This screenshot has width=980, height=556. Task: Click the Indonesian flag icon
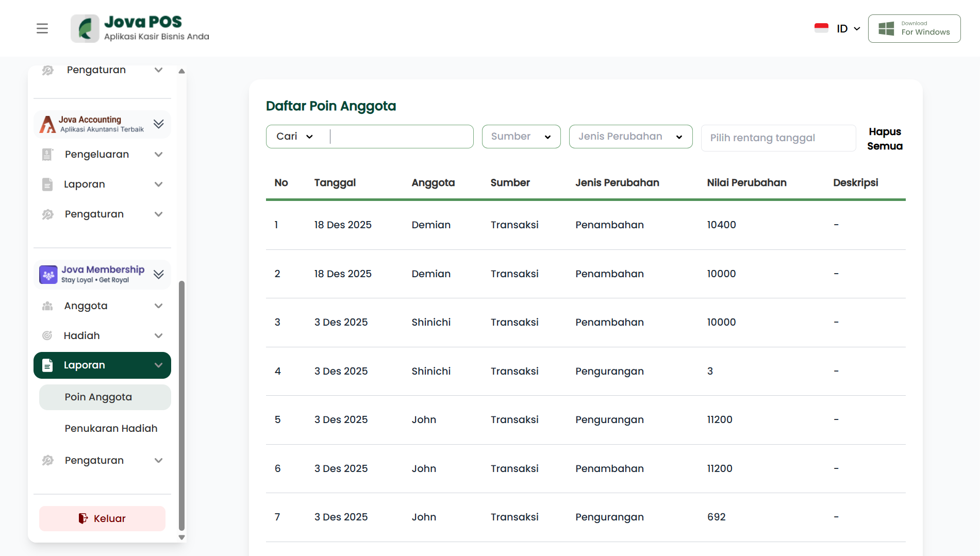click(821, 28)
